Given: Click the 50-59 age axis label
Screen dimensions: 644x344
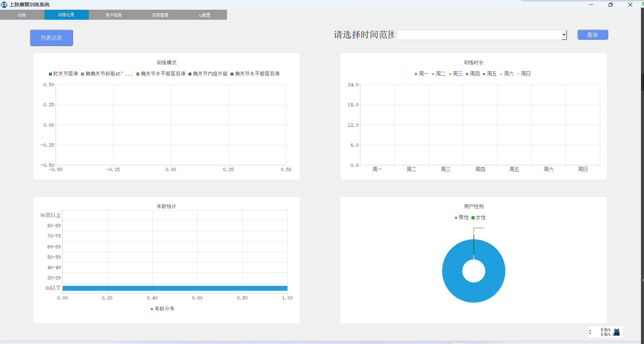Looking at the screenshot, I should 54,257.
